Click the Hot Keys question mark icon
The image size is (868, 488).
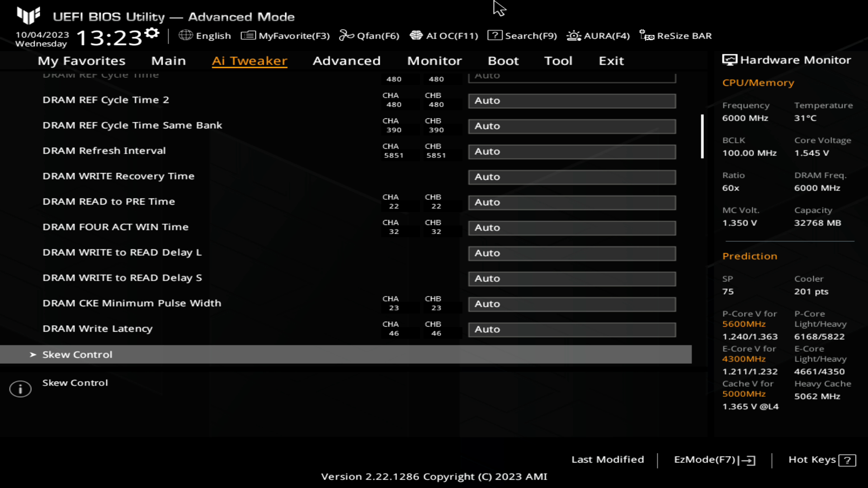847,460
